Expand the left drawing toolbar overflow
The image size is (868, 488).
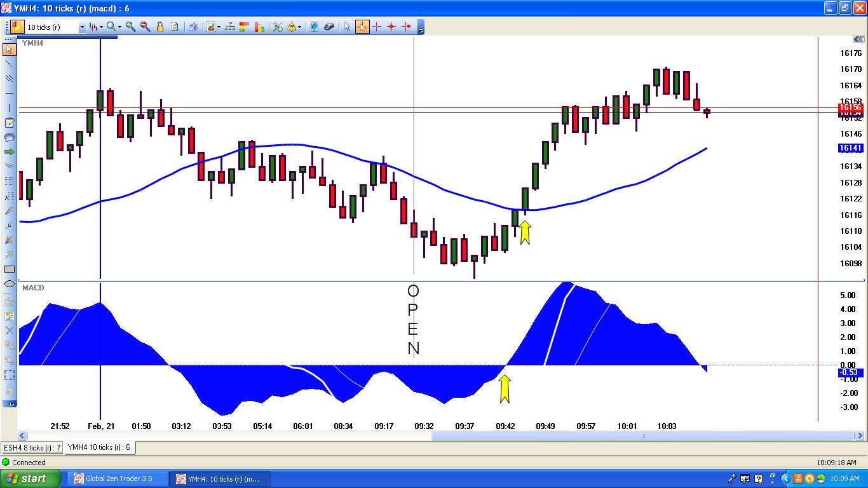[9, 403]
